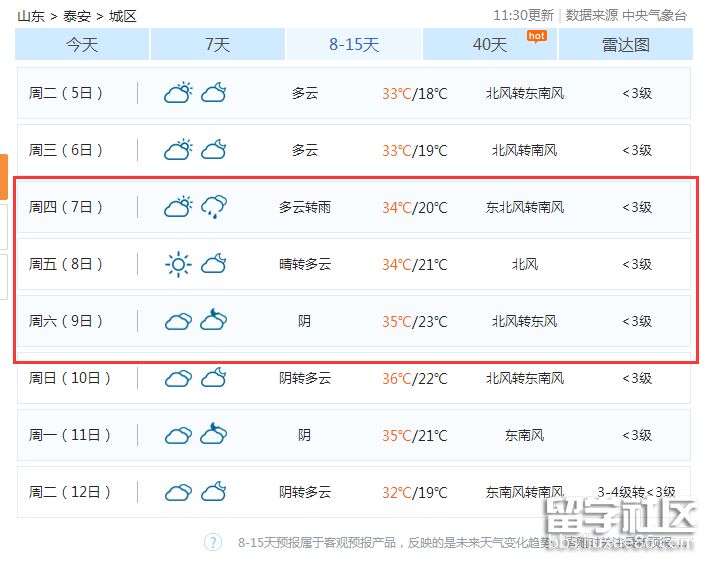The height and width of the screenshot is (564, 711).
Task: Click daytime cloudy-sun icon for 周三 6日
Action: 178,150
